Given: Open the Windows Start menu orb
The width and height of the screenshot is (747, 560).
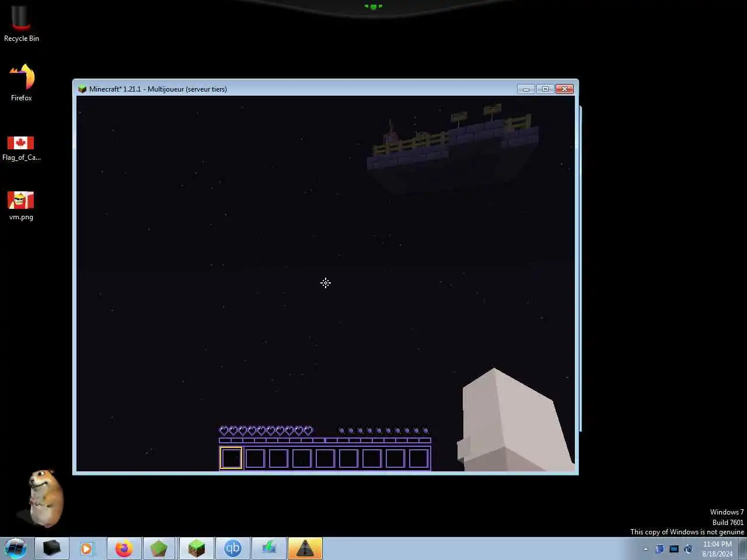Looking at the screenshot, I should 16,548.
